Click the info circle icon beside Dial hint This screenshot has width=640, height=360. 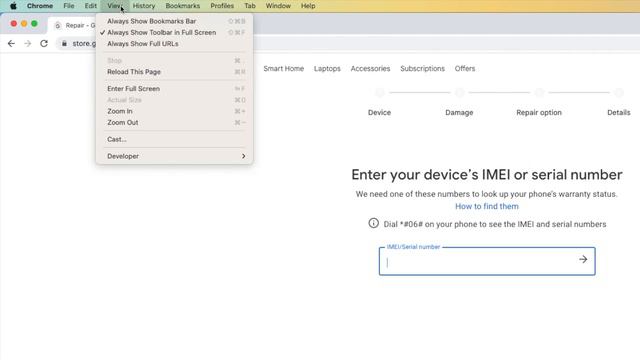[x=373, y=223]
